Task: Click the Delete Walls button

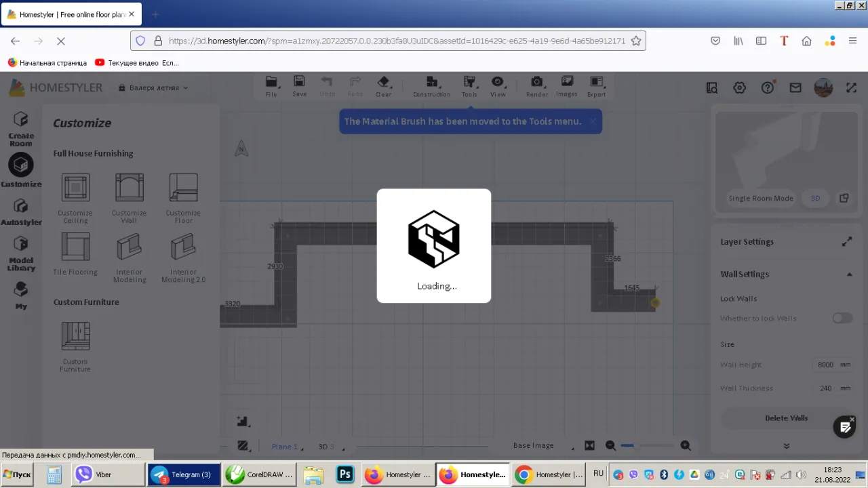Action: (x=786, y=418)
